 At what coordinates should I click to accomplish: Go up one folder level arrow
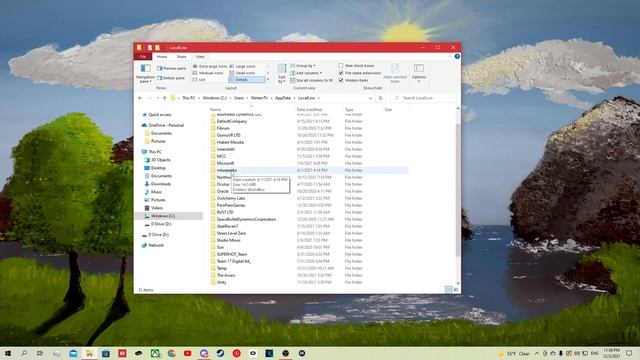point(164,98)
